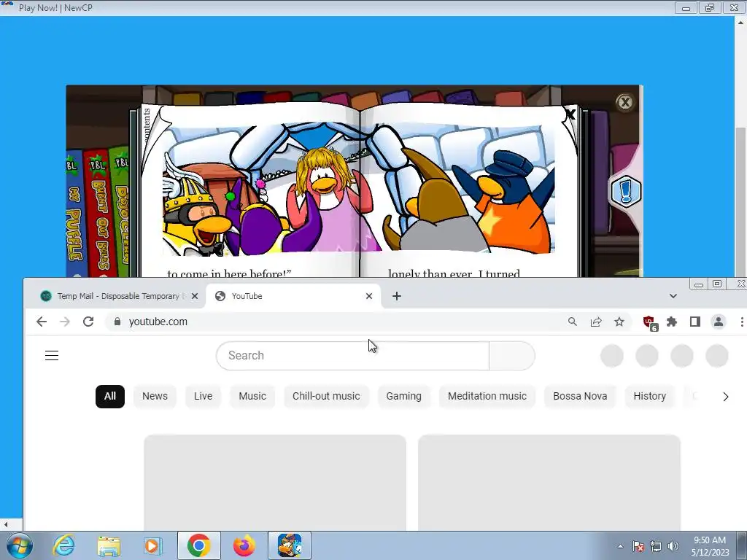The image size is (747, 560).
Task: Click the youtube.com address bar
Action: pyautogui.click(x=333, y=322)
